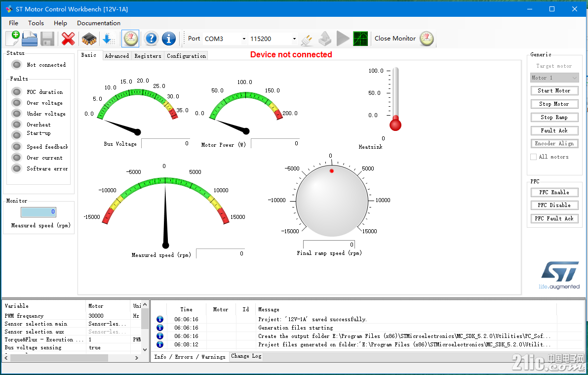Click the connect plug icon

[x=307, y=39]
